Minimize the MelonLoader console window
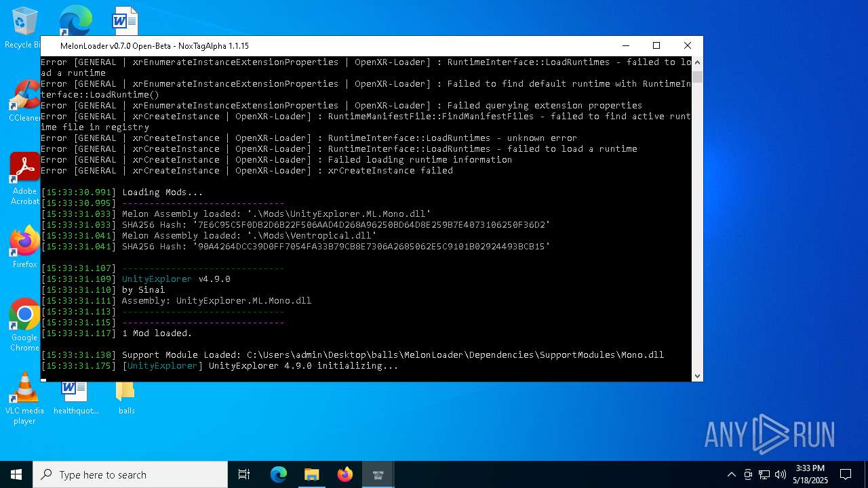868x488 pixels. [625, 45]
